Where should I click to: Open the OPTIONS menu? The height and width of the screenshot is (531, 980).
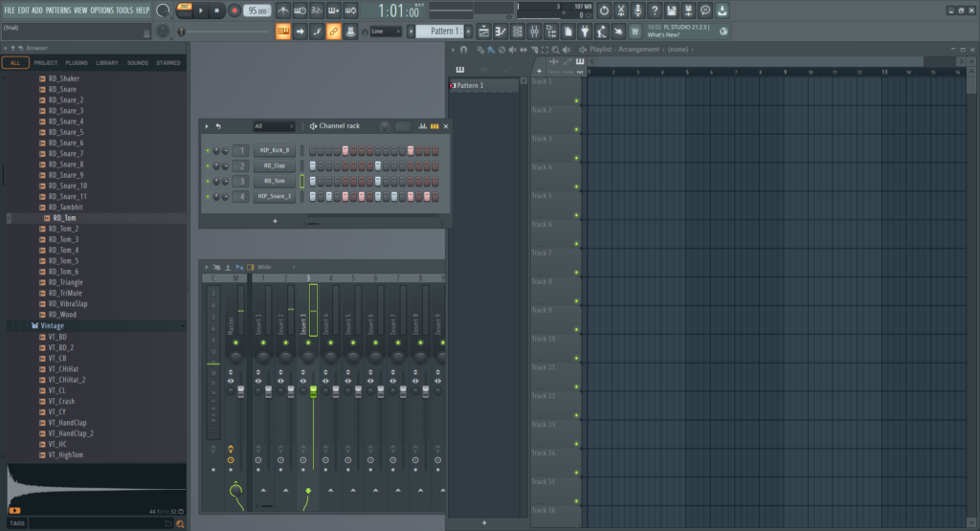click(x=101, y=10)
